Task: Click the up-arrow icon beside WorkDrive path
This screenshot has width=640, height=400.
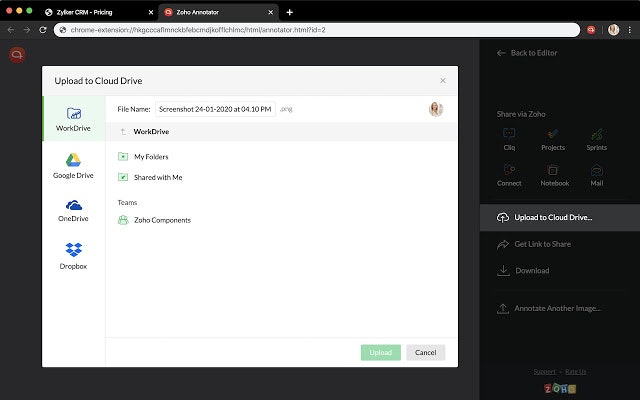Action: click(x=123, y=131)
